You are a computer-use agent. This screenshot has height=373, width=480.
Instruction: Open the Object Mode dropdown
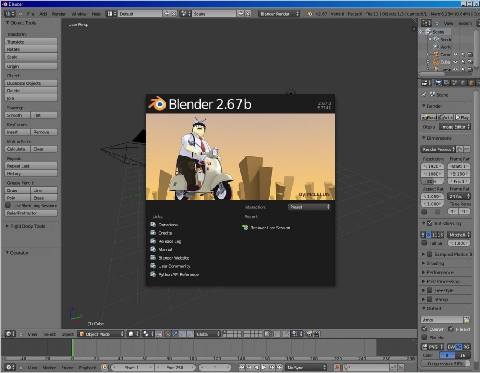coord(101,334)
